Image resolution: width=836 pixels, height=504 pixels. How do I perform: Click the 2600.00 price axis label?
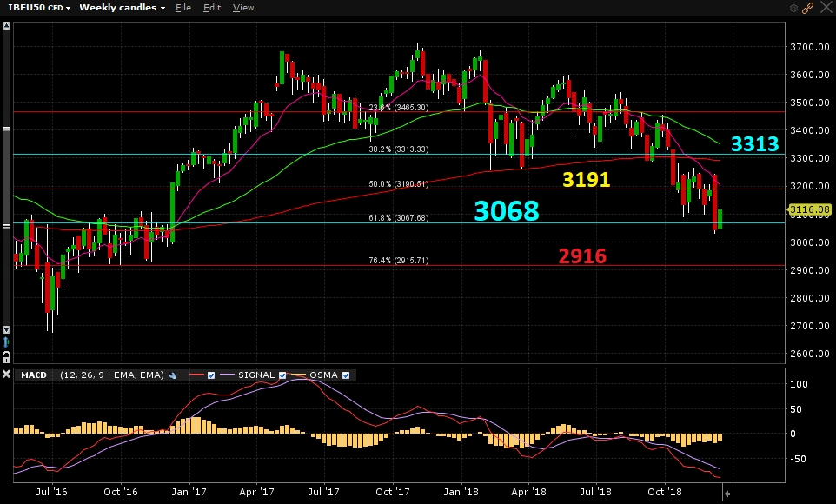pyautogui.click(x=809, y=354)
